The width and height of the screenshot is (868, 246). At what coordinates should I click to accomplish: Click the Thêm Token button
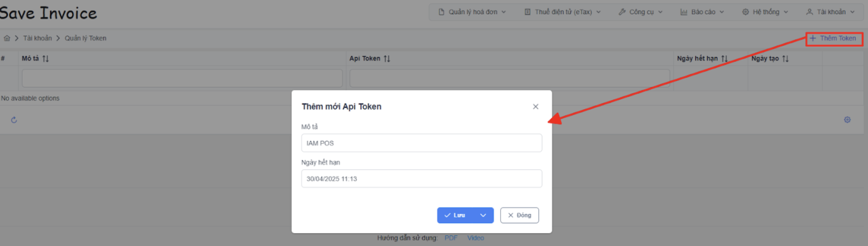[x=834, y=38]
